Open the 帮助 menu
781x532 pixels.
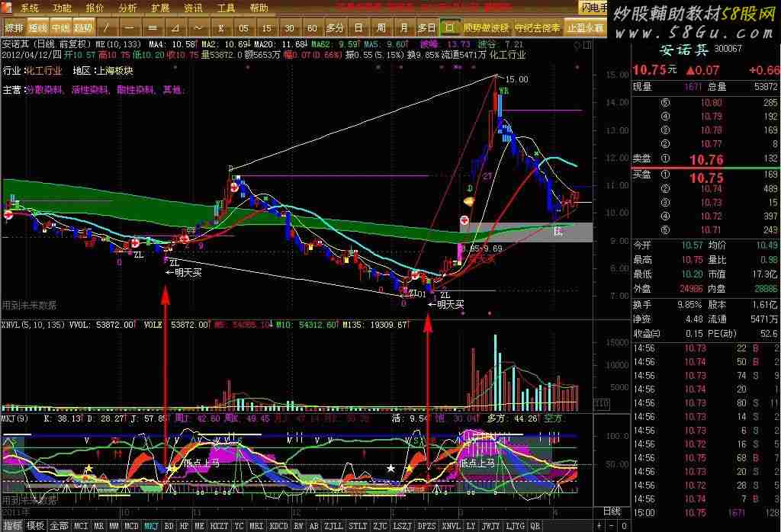point(259,8)
